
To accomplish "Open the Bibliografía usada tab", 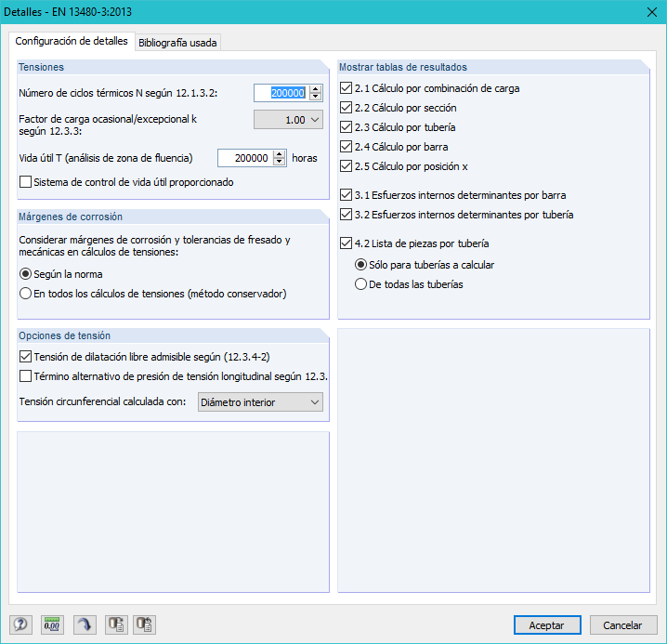I will point(177,43).
